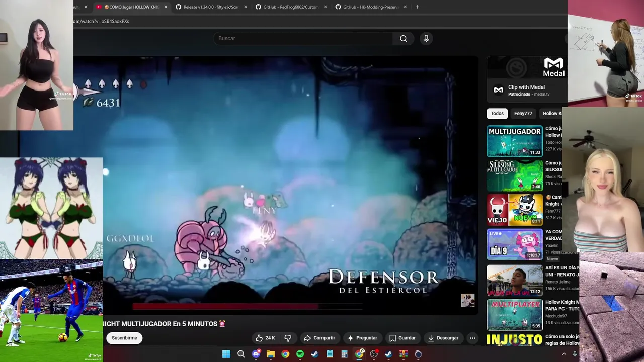This screenshot has width=644, height=362.
Task: Click the Suscribirme button
Action: coord(124,338)
